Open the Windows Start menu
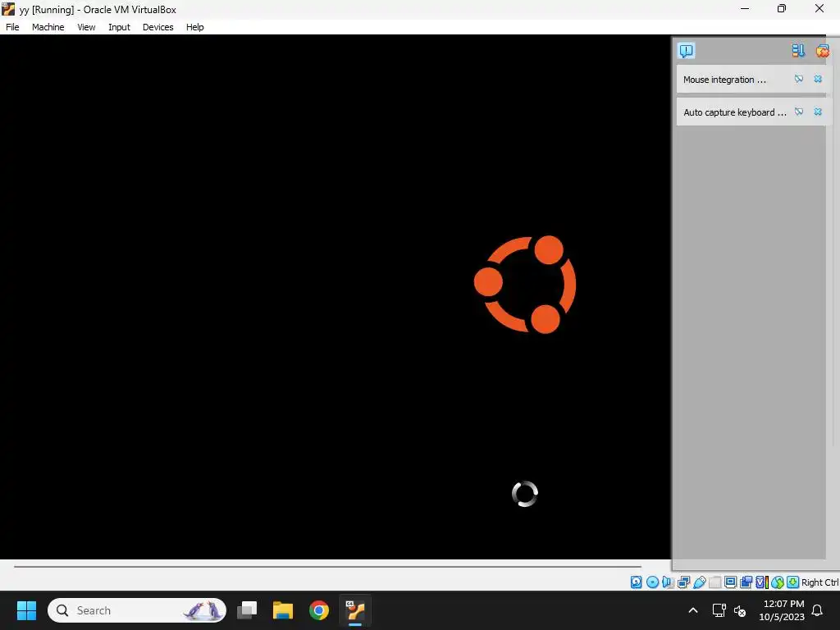The image size is (840, 630). coord(26,610)
